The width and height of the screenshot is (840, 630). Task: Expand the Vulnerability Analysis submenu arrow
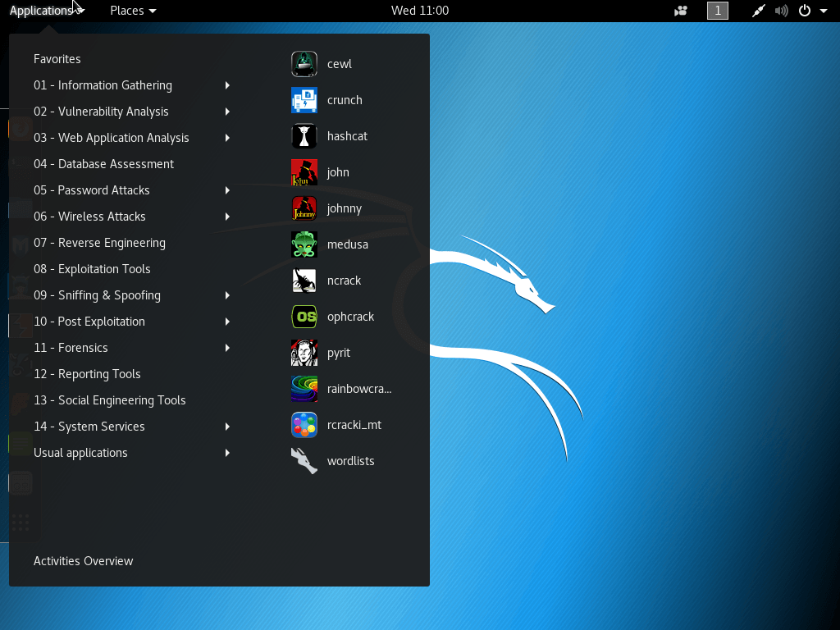227,112
